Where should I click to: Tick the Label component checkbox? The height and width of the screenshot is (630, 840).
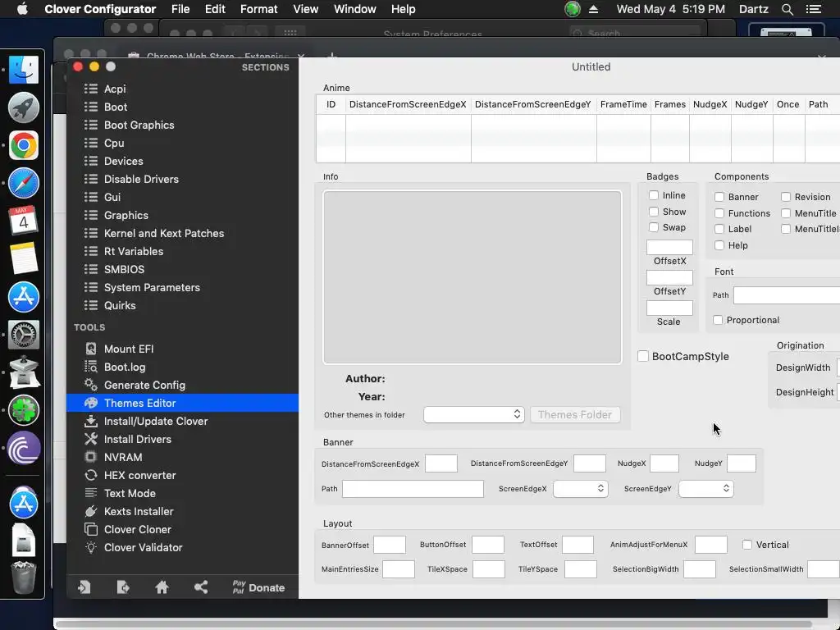pos(719,230)
